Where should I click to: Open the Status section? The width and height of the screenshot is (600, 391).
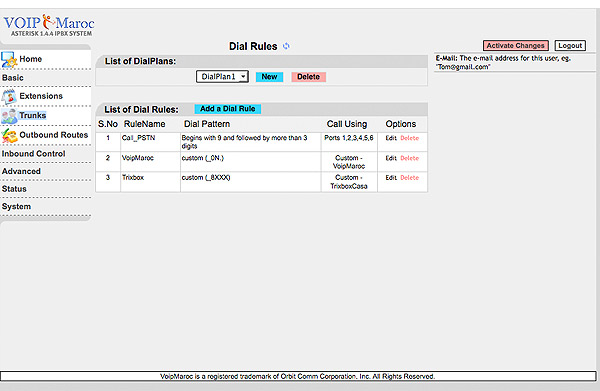14,189
